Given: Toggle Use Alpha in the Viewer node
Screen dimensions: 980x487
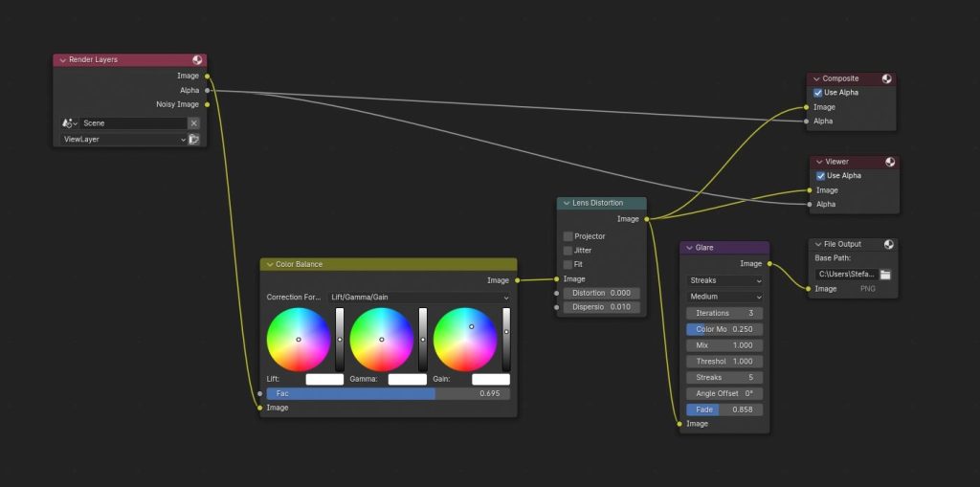Looking at the screenshot, I should coord(820,176).
